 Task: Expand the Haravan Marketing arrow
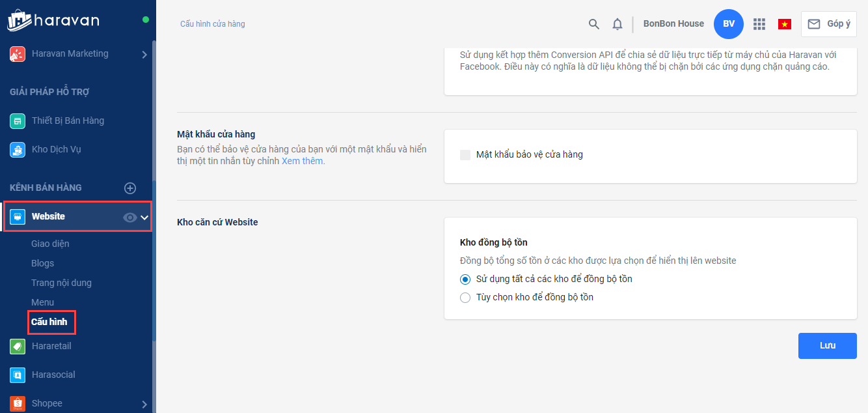click(144, 55)
